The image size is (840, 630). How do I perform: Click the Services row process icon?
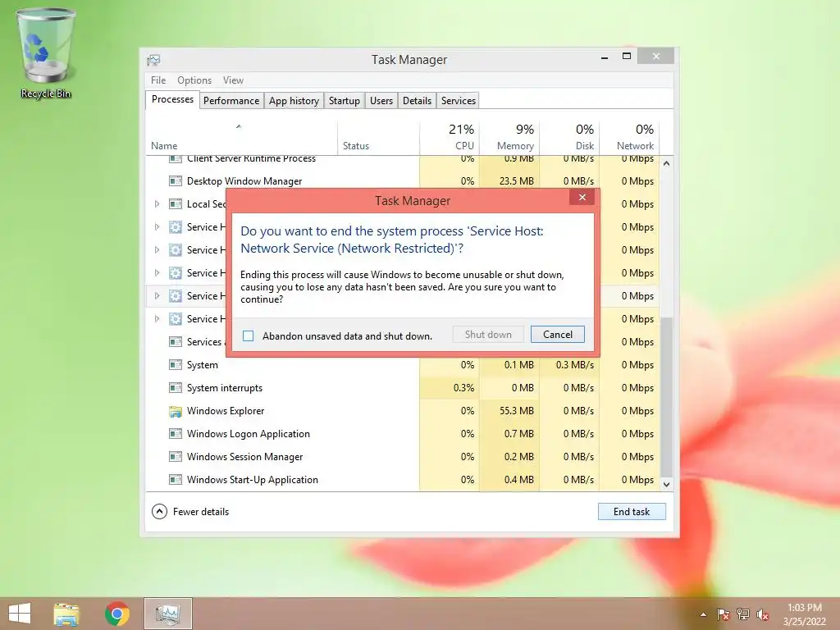(x=176, y=342)
